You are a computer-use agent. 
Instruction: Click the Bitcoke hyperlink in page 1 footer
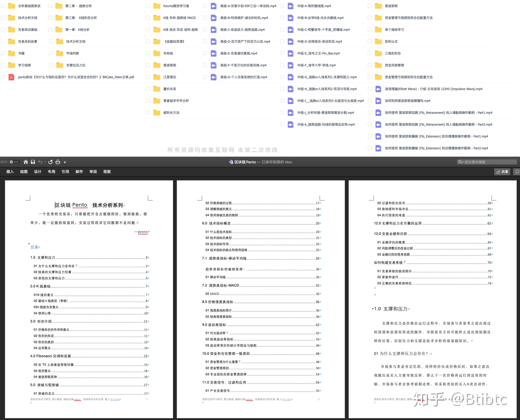115,399
